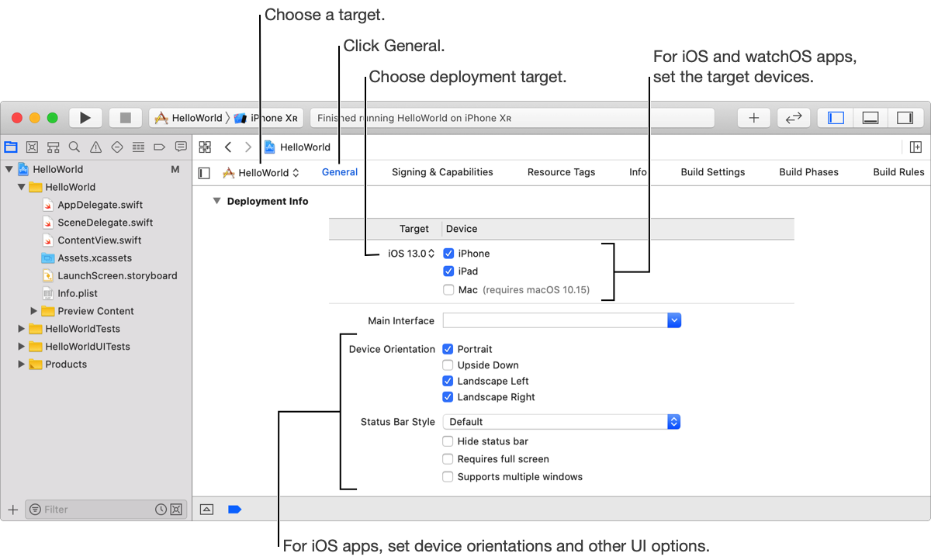Check the Hide status bar option
Viewport: 931px width, 560px height.
coord(448,441)
